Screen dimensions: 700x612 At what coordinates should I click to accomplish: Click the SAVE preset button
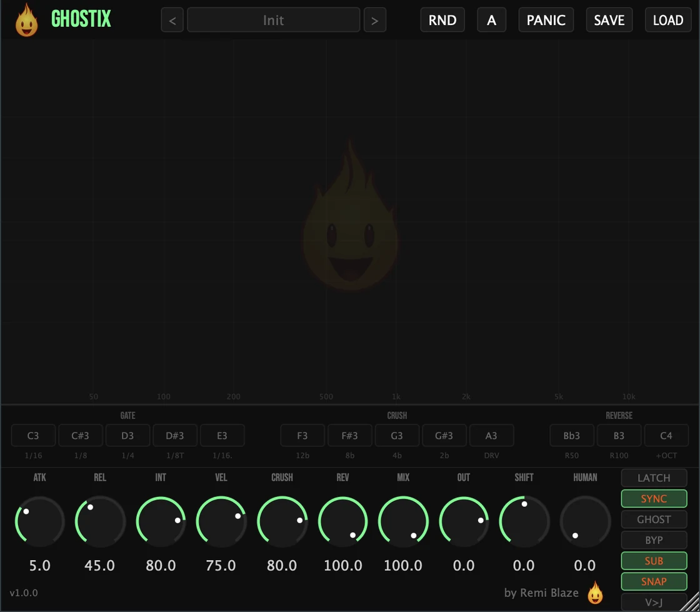609,20
